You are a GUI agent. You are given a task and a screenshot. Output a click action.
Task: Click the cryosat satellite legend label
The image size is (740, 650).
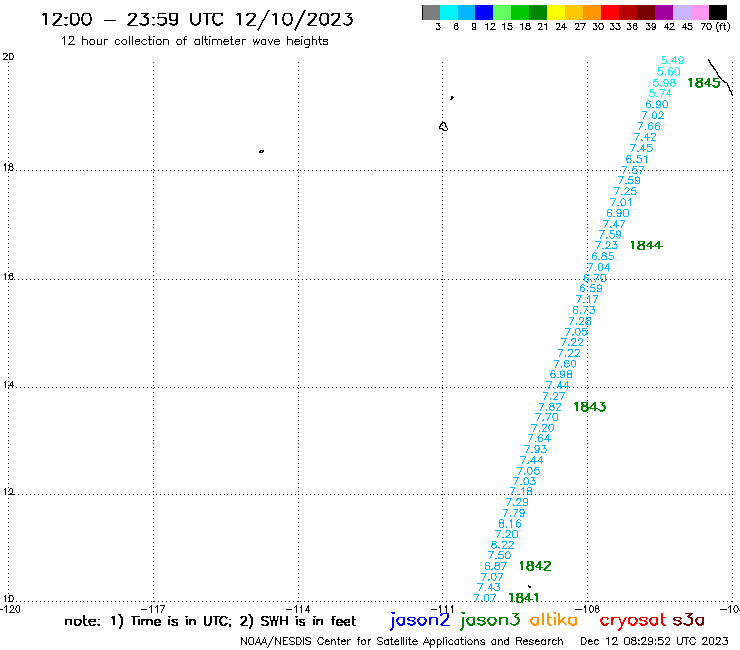pos(633,620)
